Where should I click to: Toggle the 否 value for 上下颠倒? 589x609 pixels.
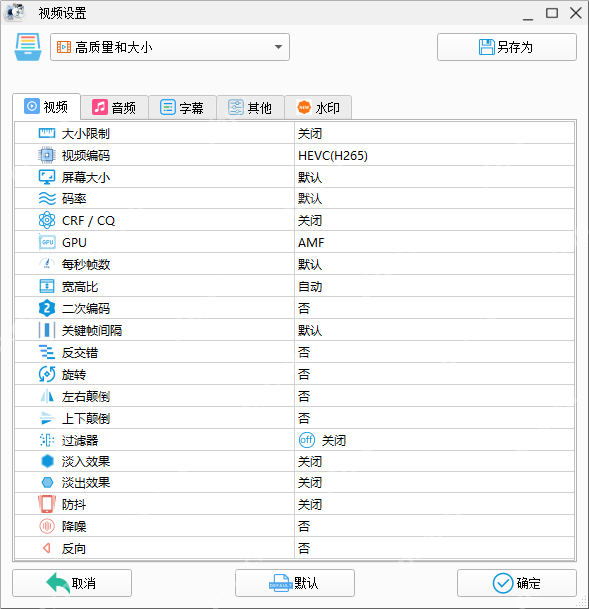[x=434, y=418]
